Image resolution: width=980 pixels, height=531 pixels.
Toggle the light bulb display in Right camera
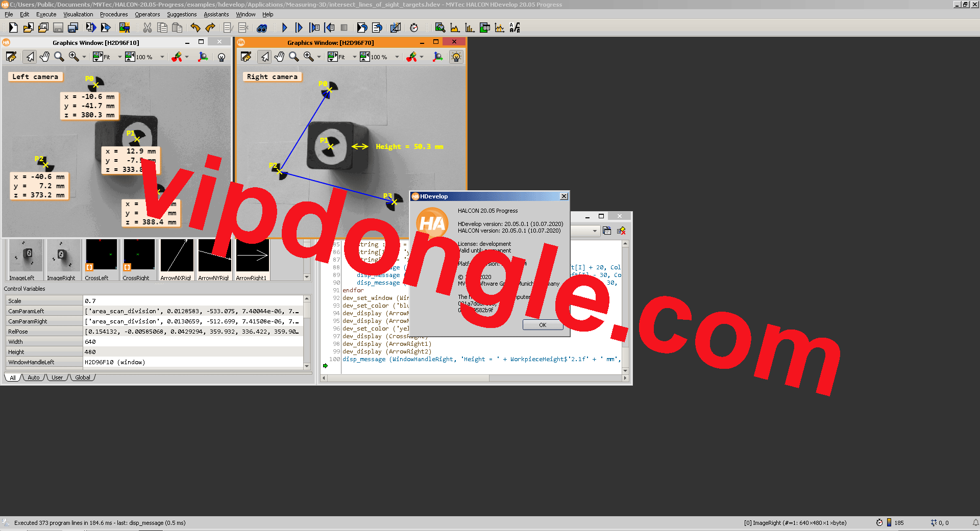457,57
